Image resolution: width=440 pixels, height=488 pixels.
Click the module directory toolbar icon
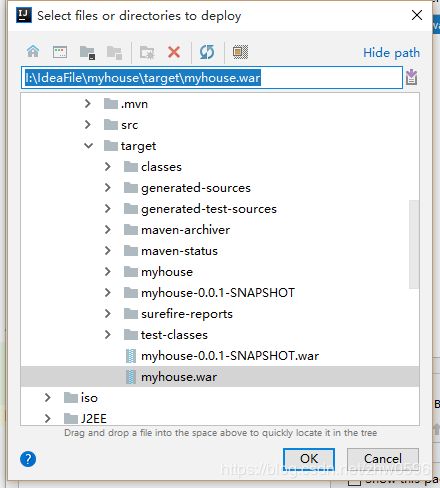pyautogui.click(x=114, y=52)
